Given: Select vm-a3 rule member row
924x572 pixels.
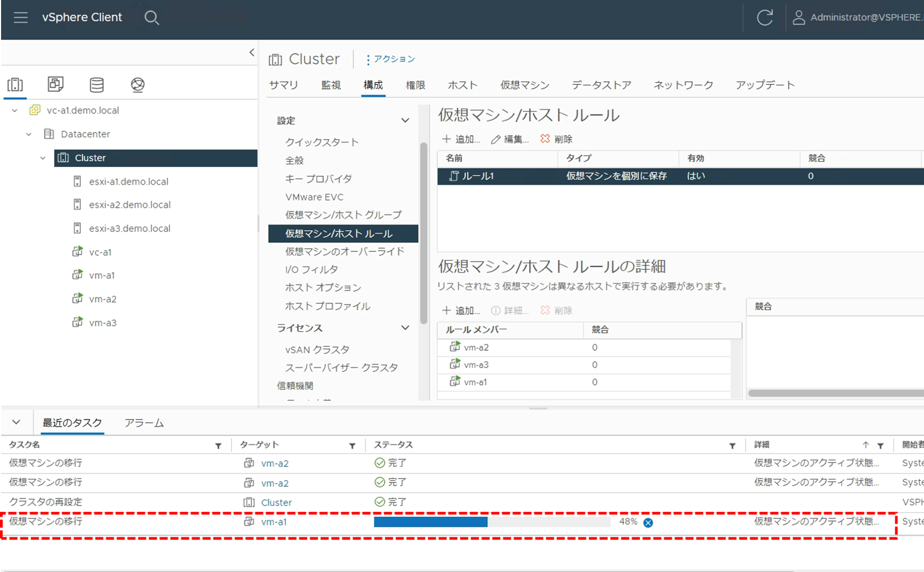Looking at the screenshot, I should [584, 365].
